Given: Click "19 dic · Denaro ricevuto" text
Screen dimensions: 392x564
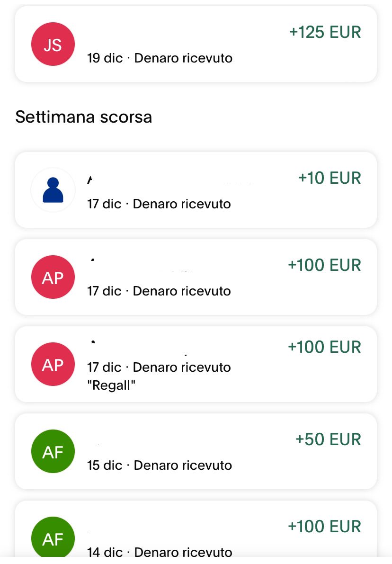Looking at the screenshot, I should click(160, 58).
